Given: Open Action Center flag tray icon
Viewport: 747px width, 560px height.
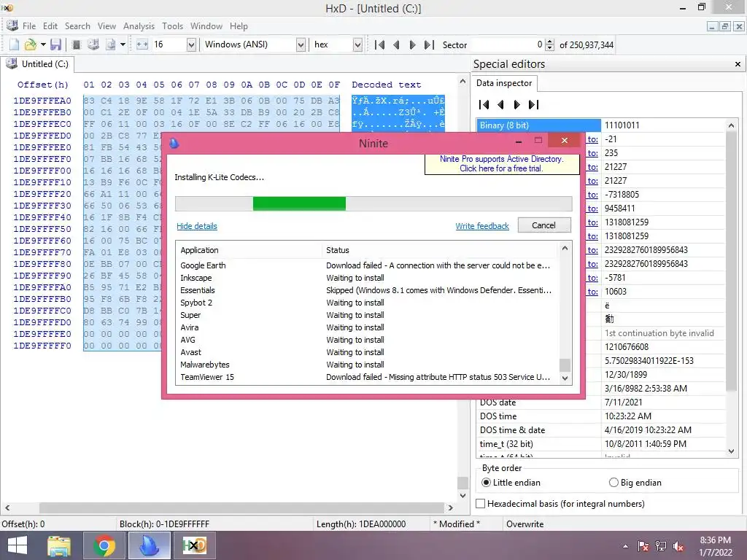Looking at the screenshot, I should 643,546.
